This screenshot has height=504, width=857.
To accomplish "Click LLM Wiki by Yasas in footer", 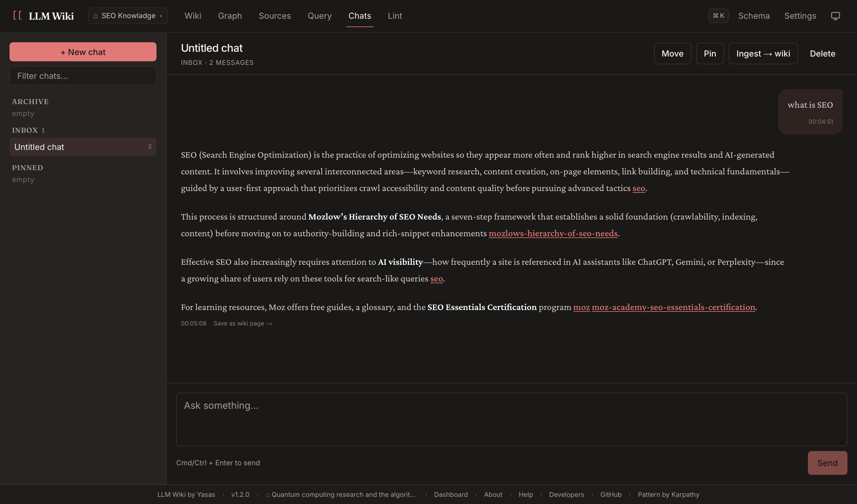I will tap(186, 494).
